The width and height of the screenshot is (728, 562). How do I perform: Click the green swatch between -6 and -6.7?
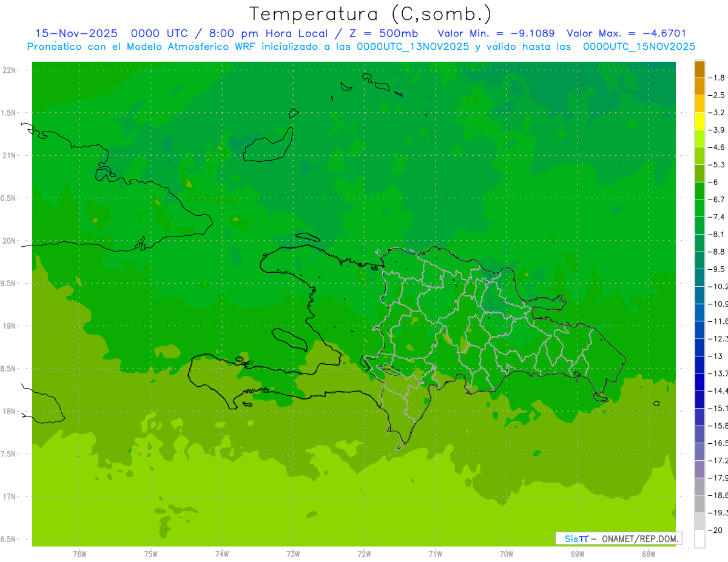pyautogui.click(x=699, y=191)
